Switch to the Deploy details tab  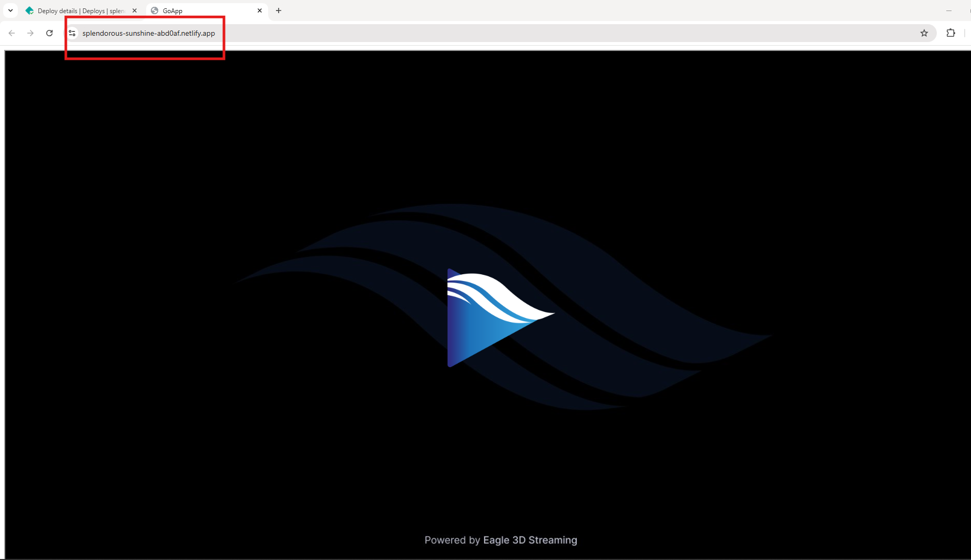pos(81,11)
